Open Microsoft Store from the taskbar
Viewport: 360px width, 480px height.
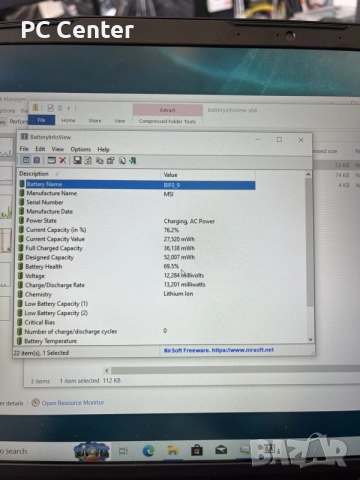click(x=197, y=451)
